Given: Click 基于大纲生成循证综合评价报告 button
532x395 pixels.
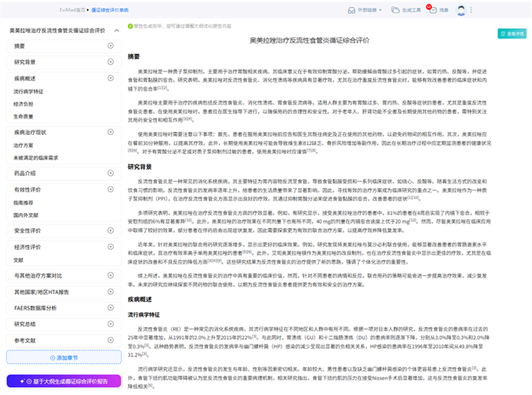Looking at the screenshot, I should 63,381.
